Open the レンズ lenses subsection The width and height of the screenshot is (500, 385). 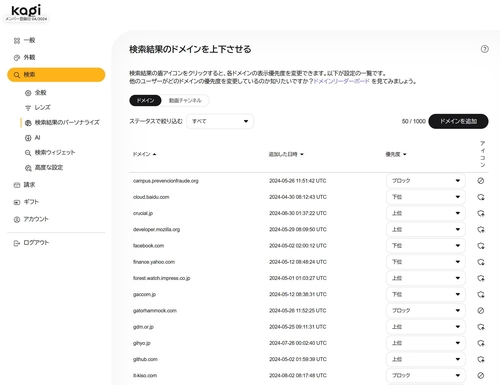click(38, 108)
